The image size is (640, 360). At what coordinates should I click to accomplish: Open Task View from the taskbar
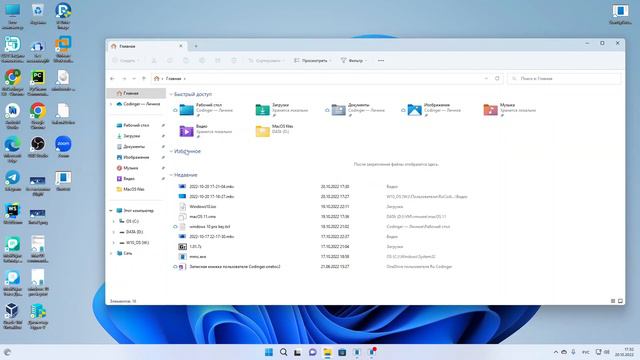click(298, 352)
